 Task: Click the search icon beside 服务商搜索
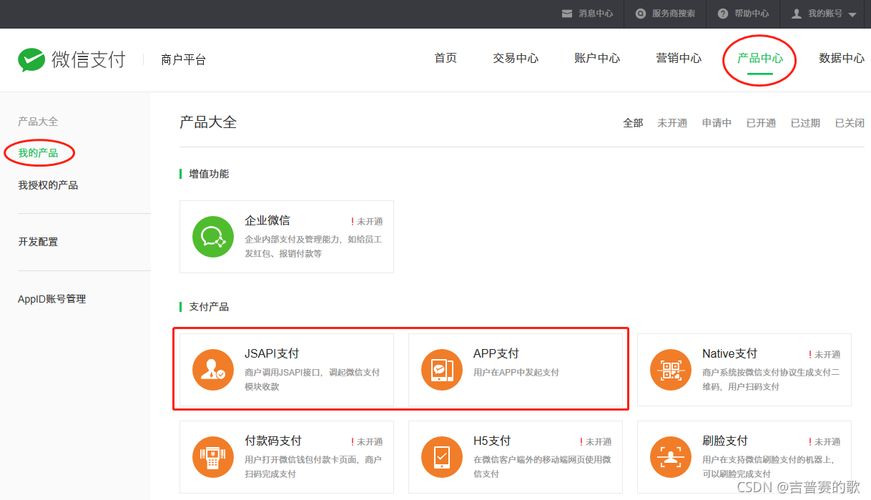640,13
